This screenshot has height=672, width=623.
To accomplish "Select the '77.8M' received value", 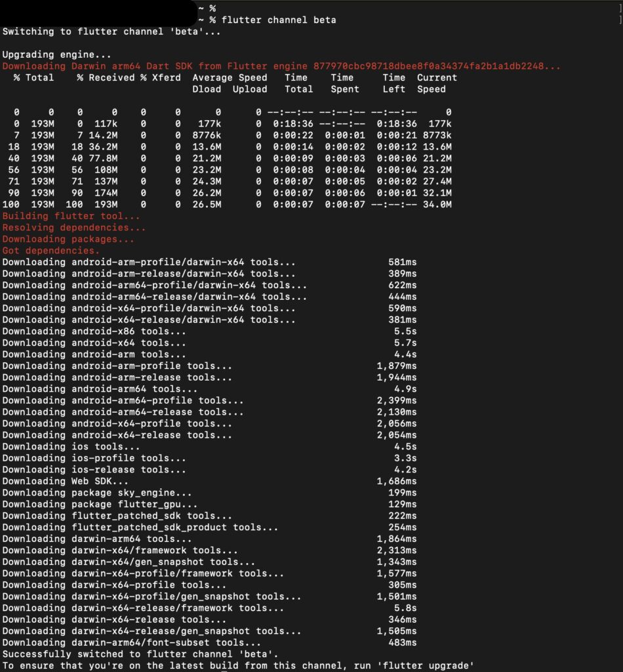I will pos(103,159).
